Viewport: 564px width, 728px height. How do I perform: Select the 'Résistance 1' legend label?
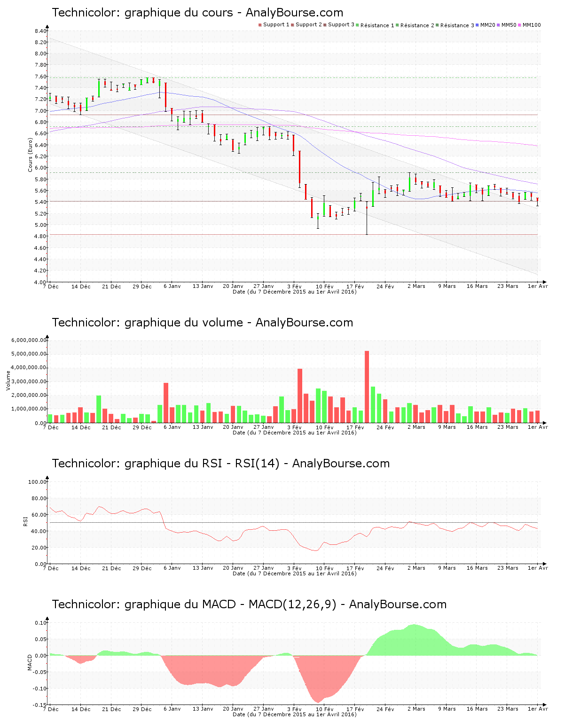(377, 25)
